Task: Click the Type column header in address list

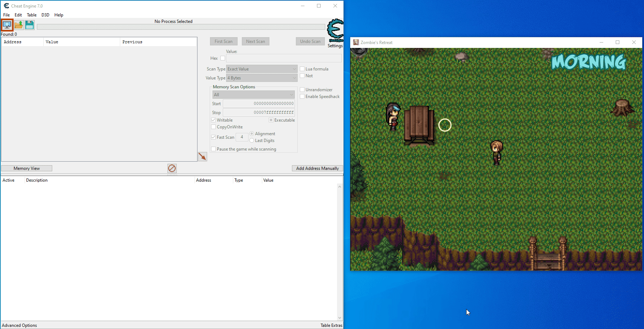Action: (x=247, y=180)
